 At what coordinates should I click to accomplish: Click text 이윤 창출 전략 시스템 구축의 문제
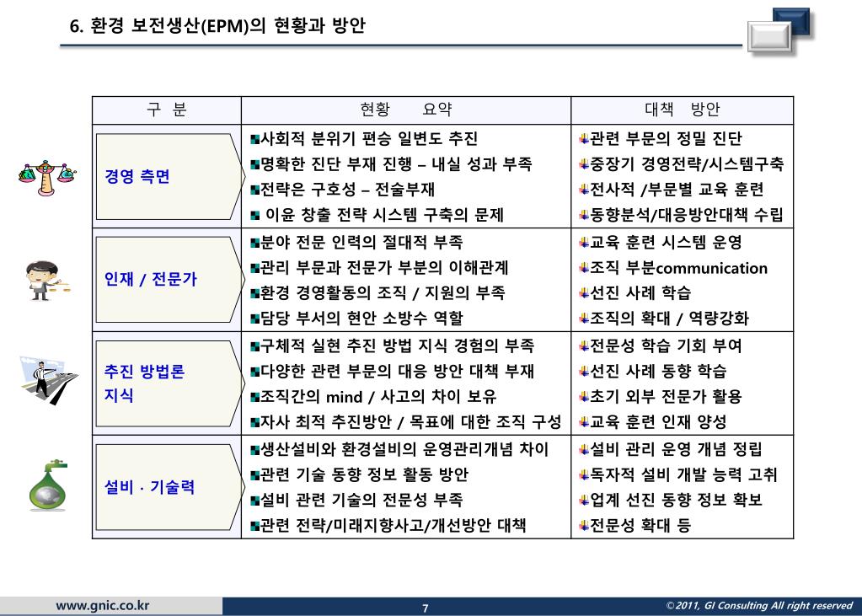(x=384, y=215)
